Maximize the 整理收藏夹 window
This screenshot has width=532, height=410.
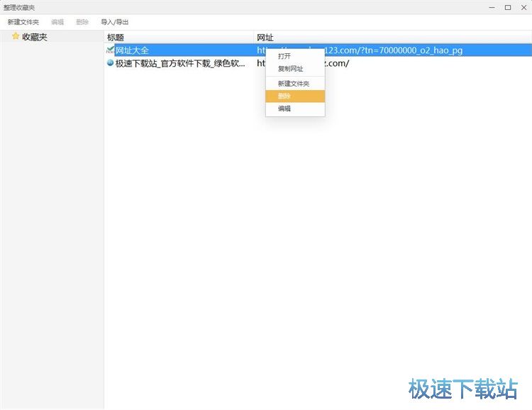click(x=508, y=8)
